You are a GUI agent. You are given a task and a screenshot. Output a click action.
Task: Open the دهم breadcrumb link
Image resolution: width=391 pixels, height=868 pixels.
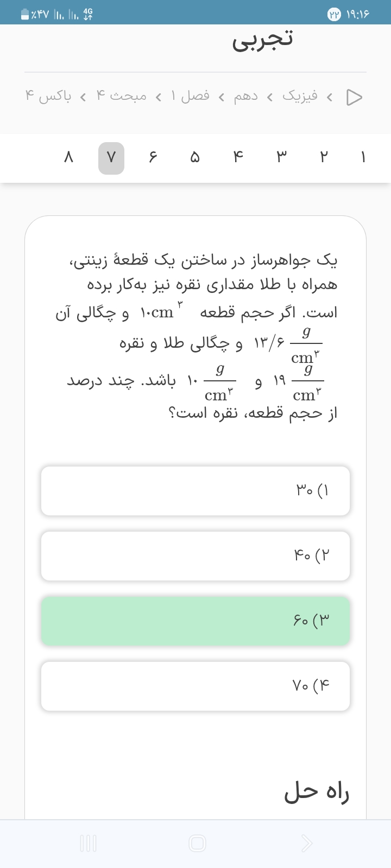coord(246,97)
